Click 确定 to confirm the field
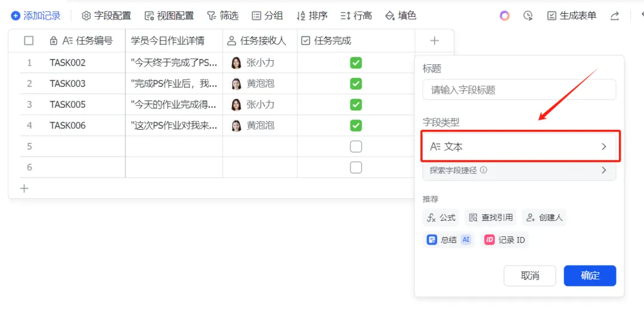 [x=590, y=276]
